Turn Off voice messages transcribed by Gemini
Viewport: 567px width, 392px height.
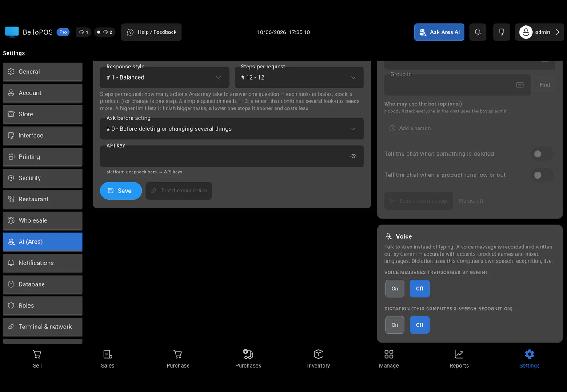pos(419,288)
